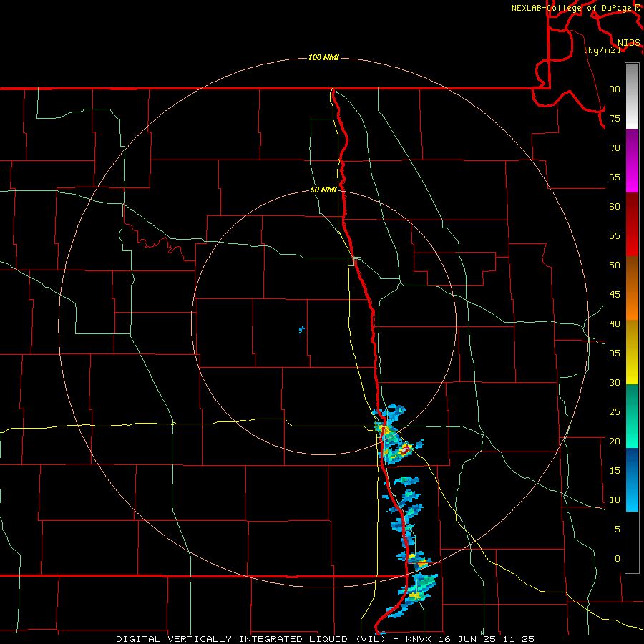Click the 35 value on the color scale
644x644 pixels.
point(615,353)
